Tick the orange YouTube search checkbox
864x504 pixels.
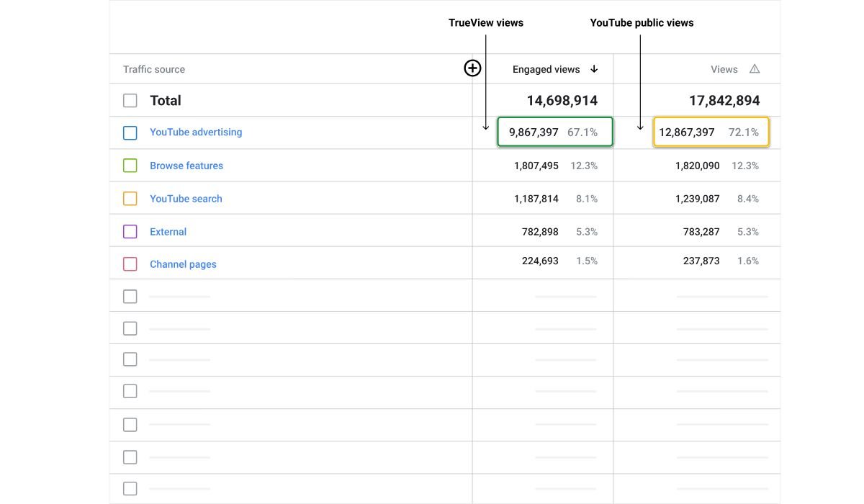click(130, 199)
